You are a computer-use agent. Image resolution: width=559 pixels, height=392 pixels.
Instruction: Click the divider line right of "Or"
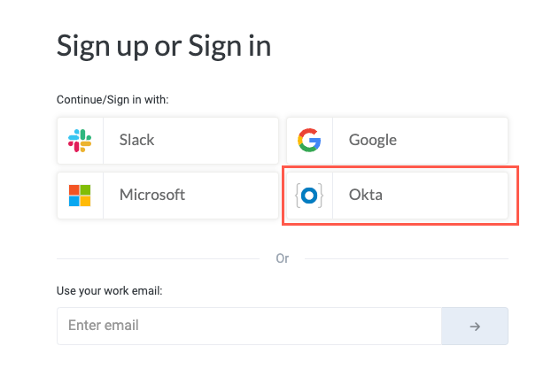(x=407, y=258)
